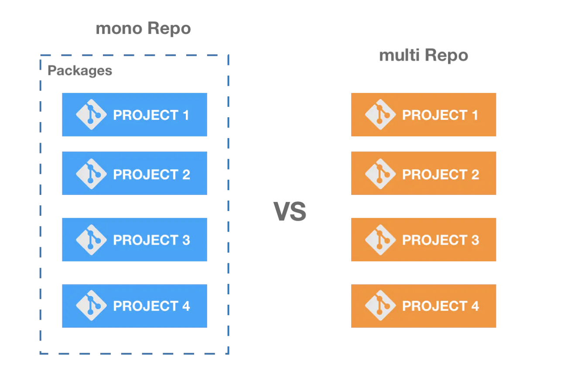Screen dimensions: 588x368
Task: Select the blue PROJECT 1 label text
Action: 151,115
